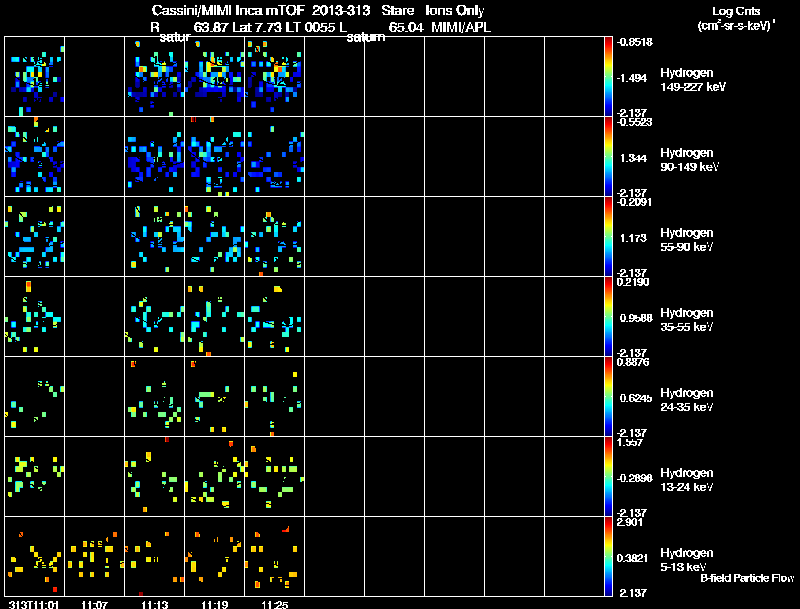
Task: Click the 'Hydrogen 149-227 keV' label
Action: [693, 80]
